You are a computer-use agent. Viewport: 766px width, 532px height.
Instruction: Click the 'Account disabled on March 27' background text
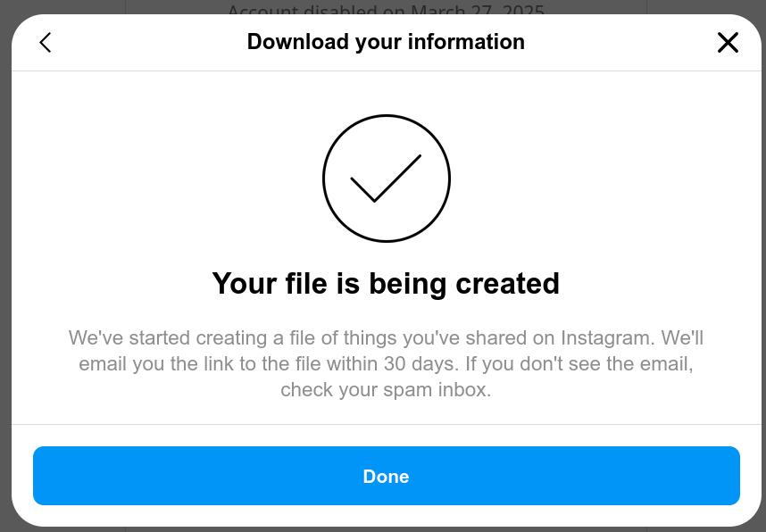click(386, 9)
